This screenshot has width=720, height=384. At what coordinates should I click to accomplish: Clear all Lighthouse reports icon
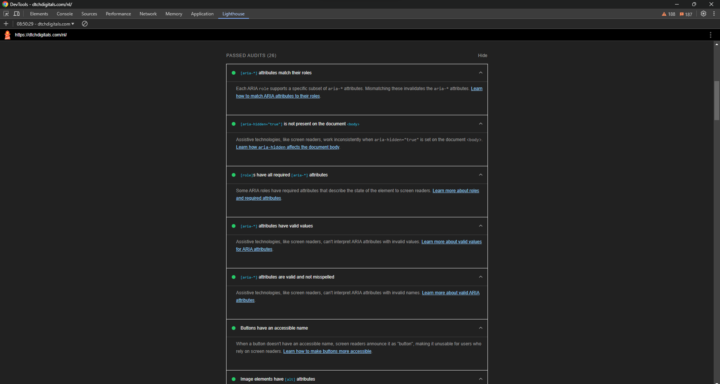coord(84,23)
